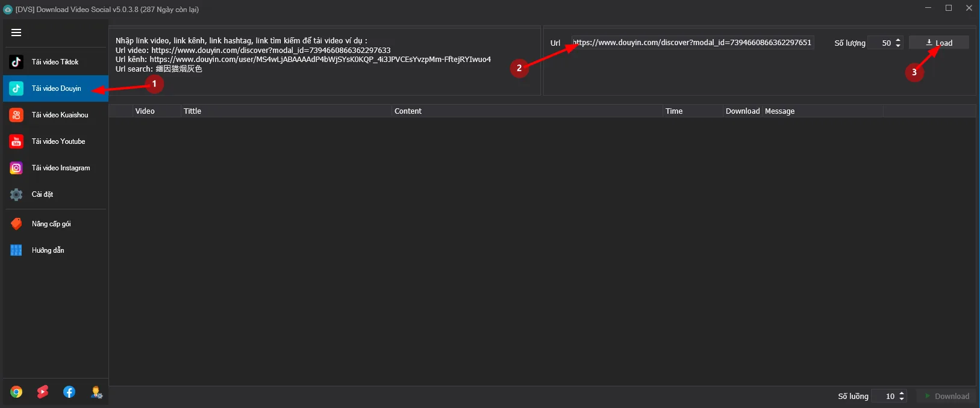Click the example Url video link text
Image resolution: width=980 pixels, height=408 pixels.
coord(271,51)
